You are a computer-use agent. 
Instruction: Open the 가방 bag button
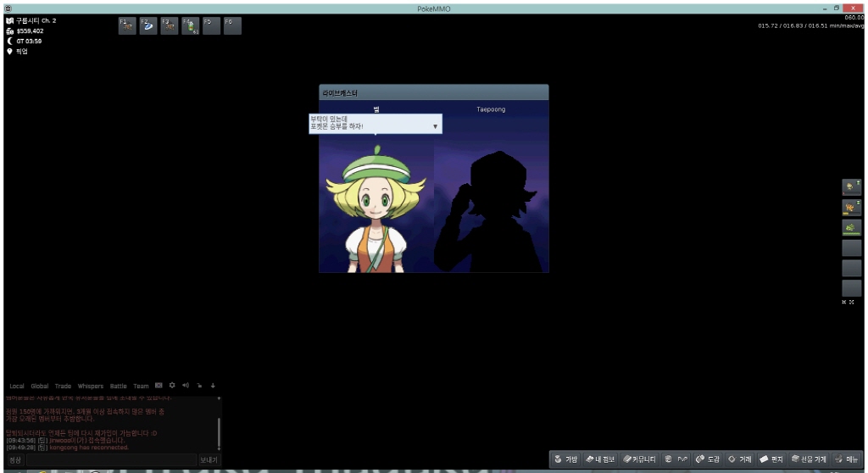tap(565, 459)
